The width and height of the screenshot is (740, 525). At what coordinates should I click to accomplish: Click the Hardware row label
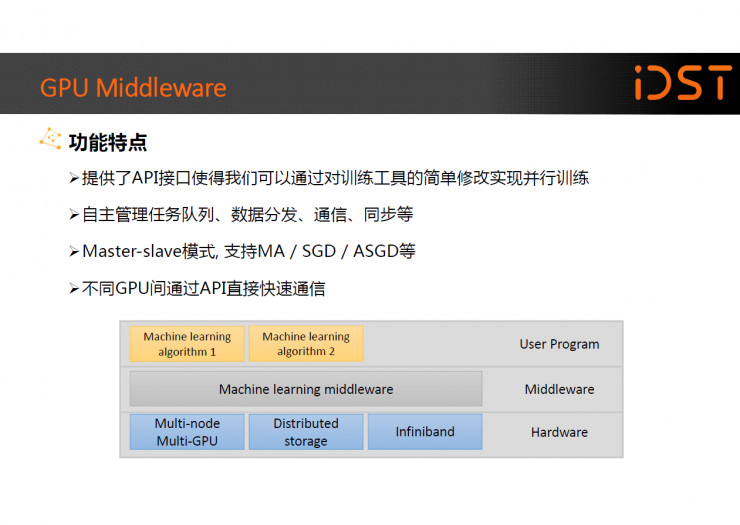pyautogui.click(x=559, y=432)
